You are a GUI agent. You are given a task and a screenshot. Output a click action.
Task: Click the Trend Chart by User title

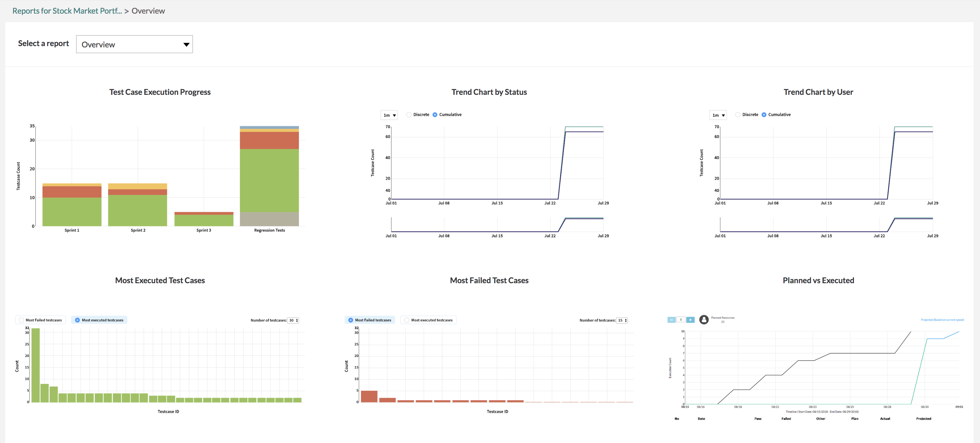pyautogui.click(x=818, y=92)
